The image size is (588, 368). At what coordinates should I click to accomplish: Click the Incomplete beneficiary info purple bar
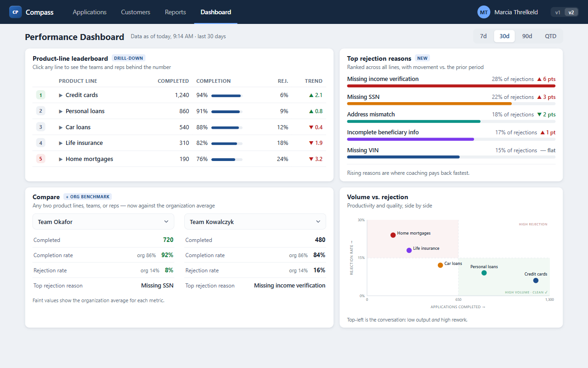pyautogui.click(x=411, y=139)
